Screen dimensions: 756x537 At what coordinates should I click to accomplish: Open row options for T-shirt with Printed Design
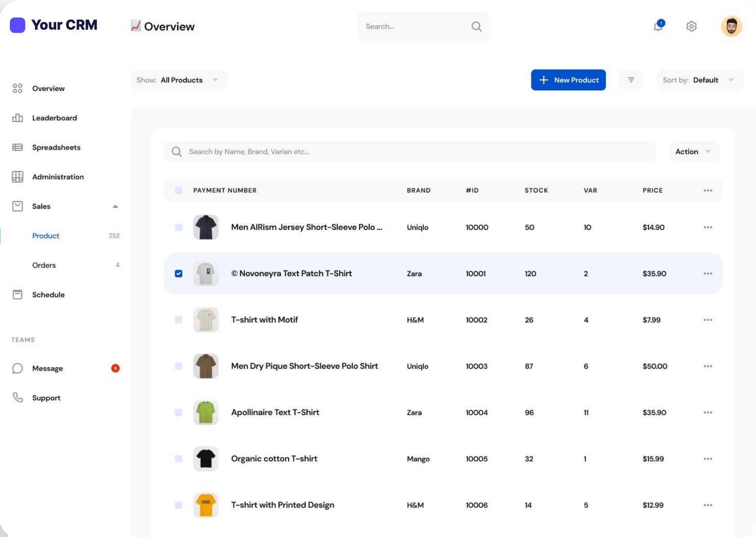[708, 505]
